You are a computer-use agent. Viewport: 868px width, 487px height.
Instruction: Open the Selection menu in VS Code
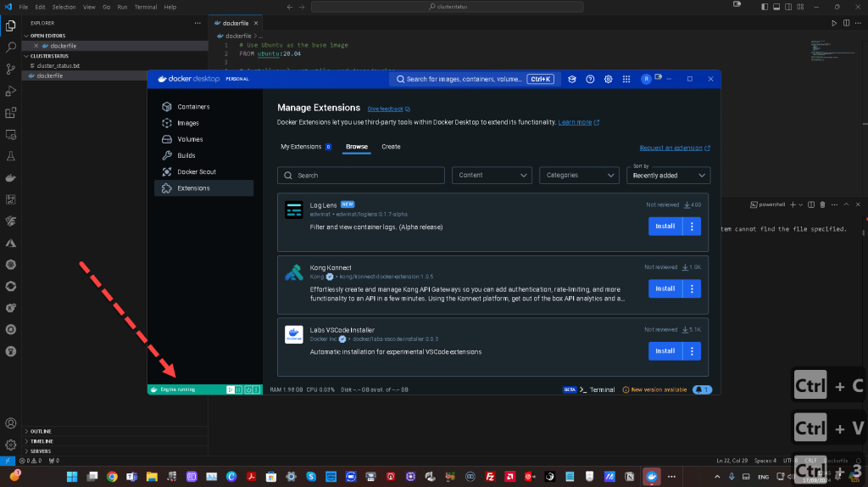pos(64,7)
